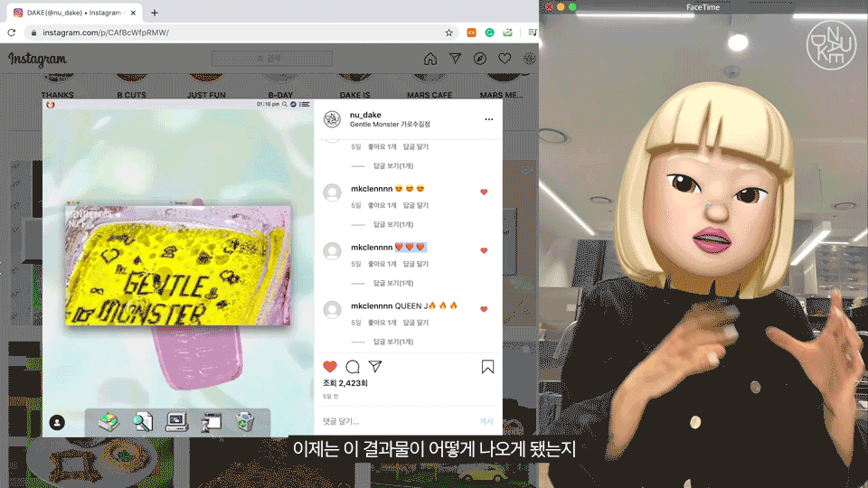Screen dimensions: 868x488
Task: View the 조회 2,423회 view count
Action: tap(344, 383)
